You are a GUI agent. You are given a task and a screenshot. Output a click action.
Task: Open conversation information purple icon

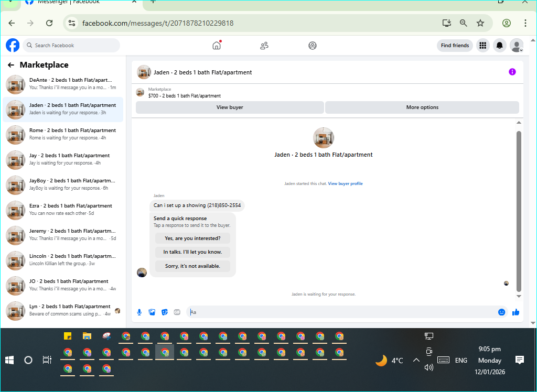(512, 72)
